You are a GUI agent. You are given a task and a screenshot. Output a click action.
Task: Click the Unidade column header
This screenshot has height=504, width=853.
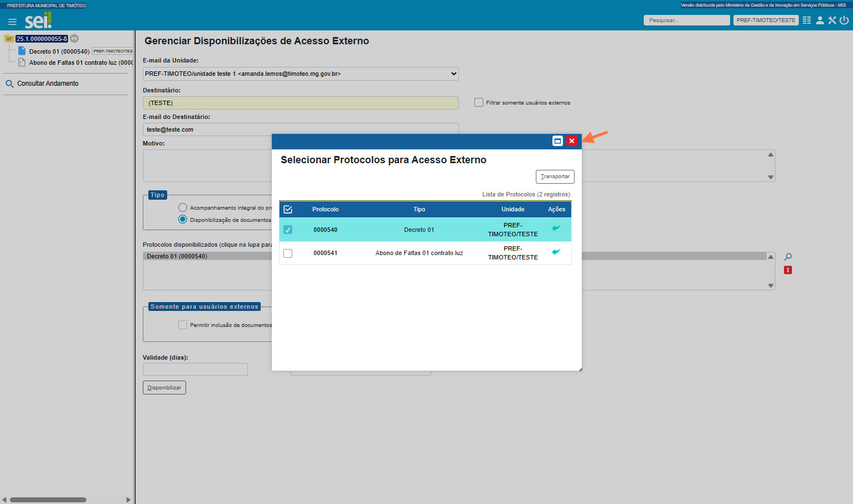[x=513, y=209]
